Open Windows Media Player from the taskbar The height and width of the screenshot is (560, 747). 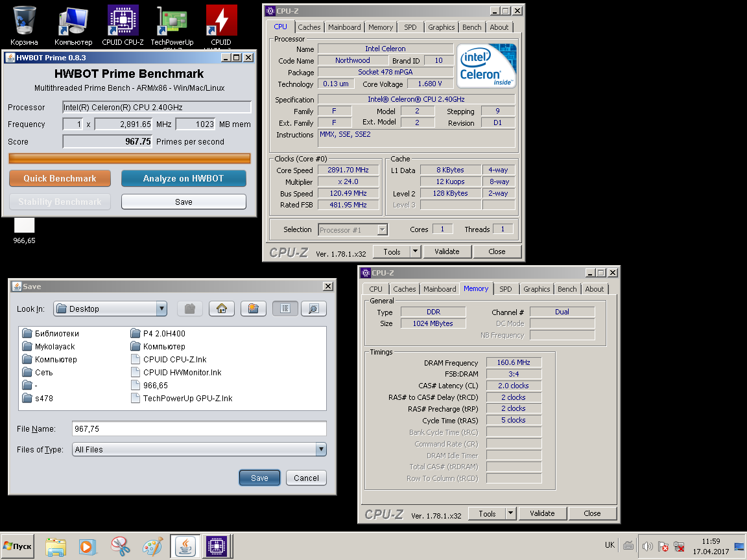pos(88,546)
